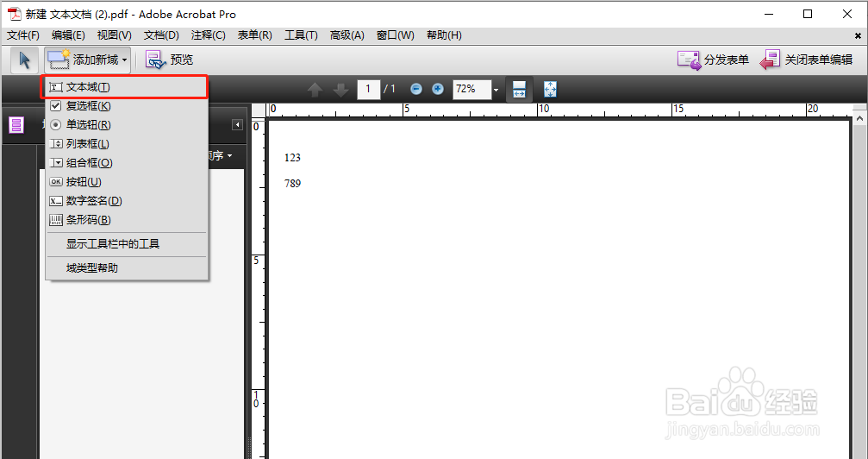
Task: Open the Comments menu (注释)
Action: (208, 35)
